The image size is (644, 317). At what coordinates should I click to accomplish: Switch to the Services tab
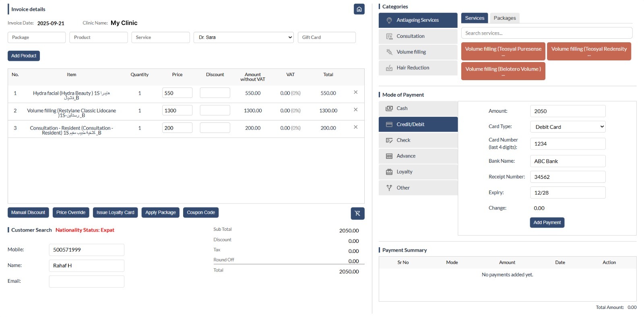[475, 18]
